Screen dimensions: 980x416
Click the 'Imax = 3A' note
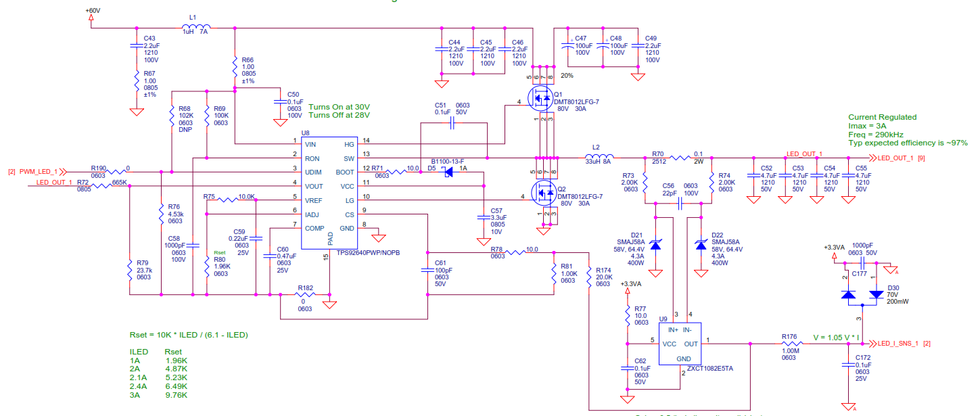tap(867, 126)
